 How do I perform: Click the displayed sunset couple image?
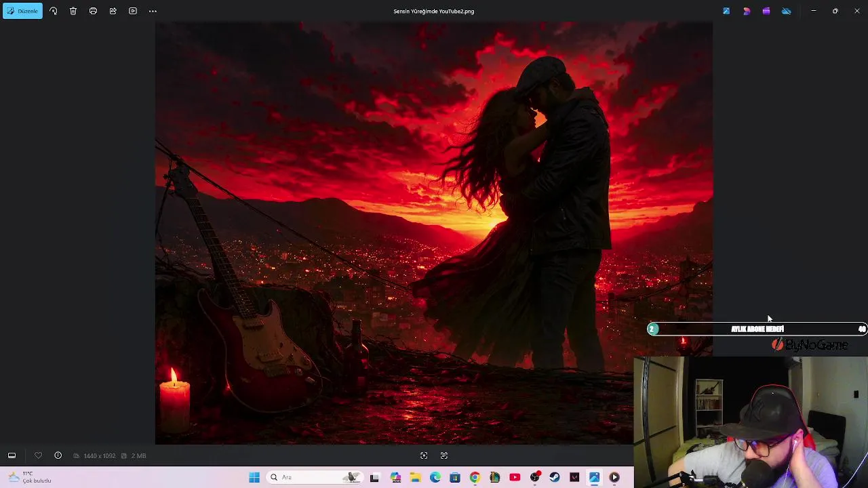tap(434, 232)
